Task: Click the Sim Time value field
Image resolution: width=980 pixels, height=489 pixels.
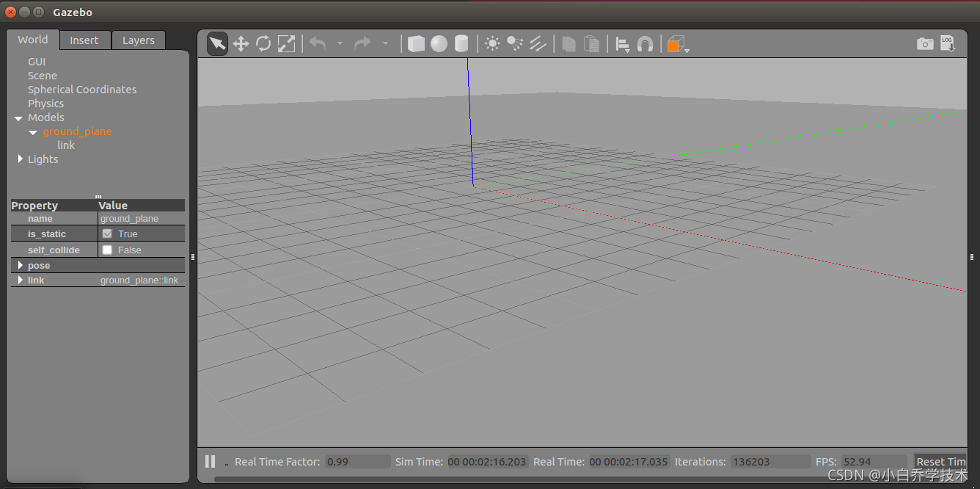Action: pyautogui.click(x=488, y=462)
